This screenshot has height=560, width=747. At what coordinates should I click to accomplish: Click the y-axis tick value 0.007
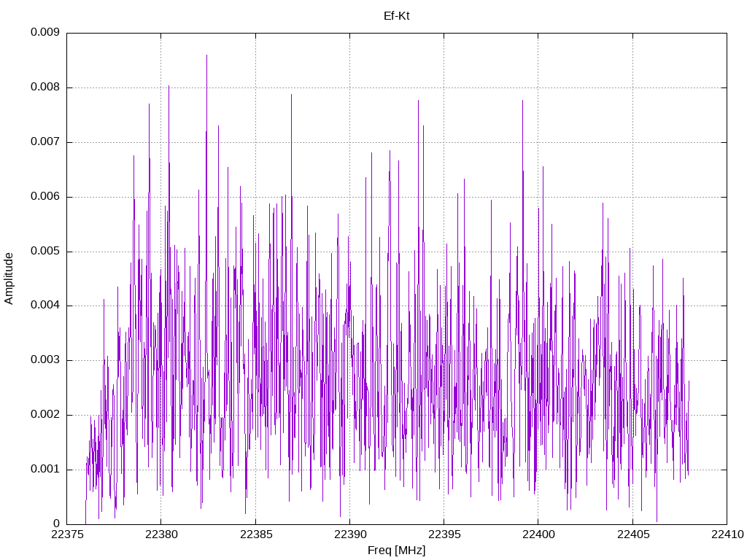[45, 141]
